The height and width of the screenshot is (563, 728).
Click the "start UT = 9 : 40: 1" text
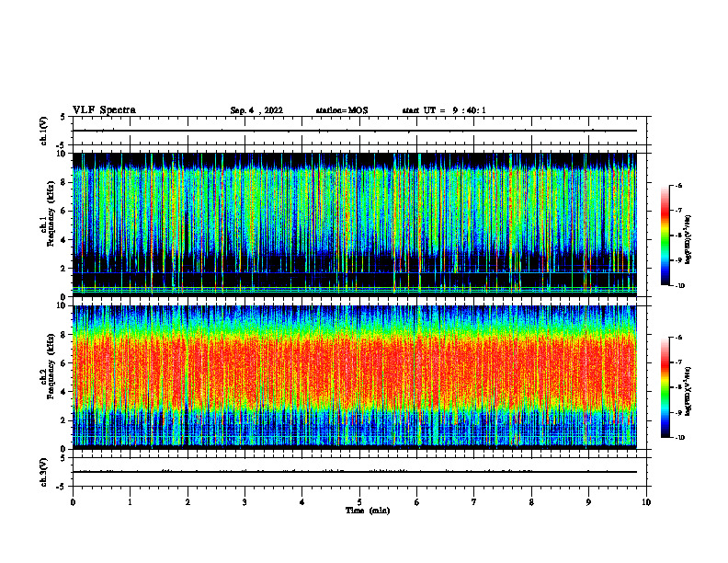(x=444, y=110)
